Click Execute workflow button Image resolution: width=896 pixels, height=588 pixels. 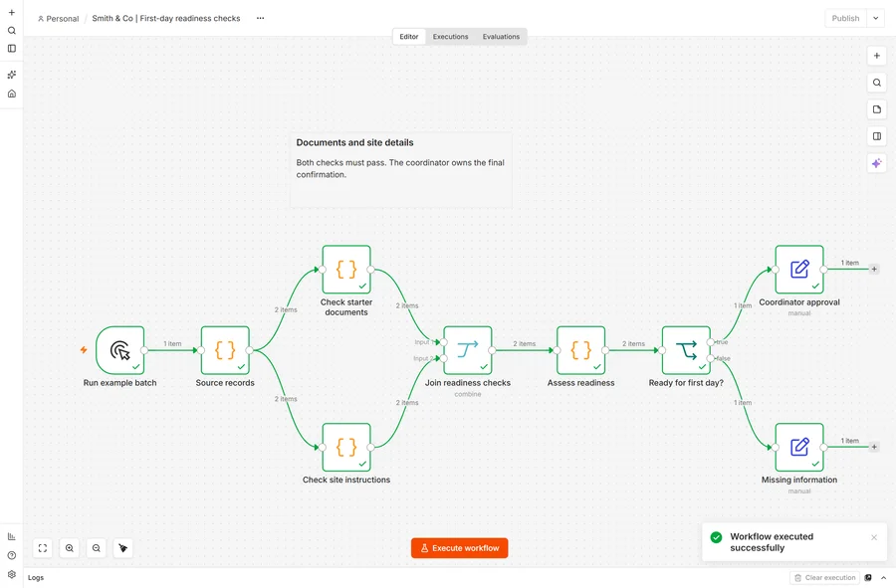pyautogui.click(x=459, y=548)
